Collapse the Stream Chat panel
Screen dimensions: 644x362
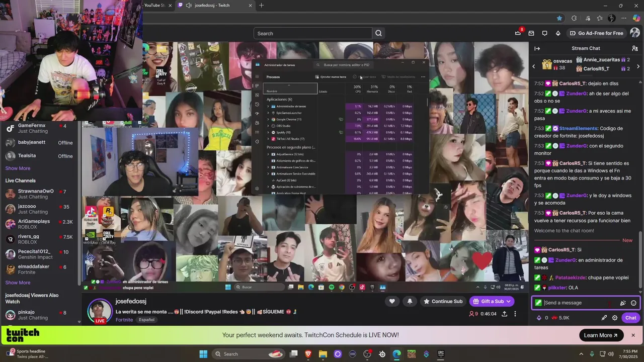[x=537, y=48]
